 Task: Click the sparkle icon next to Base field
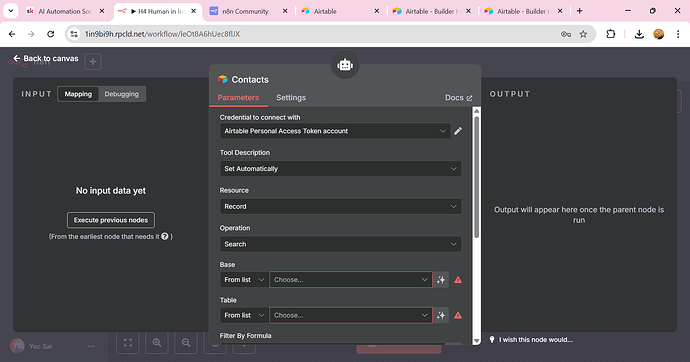(441, 280)
